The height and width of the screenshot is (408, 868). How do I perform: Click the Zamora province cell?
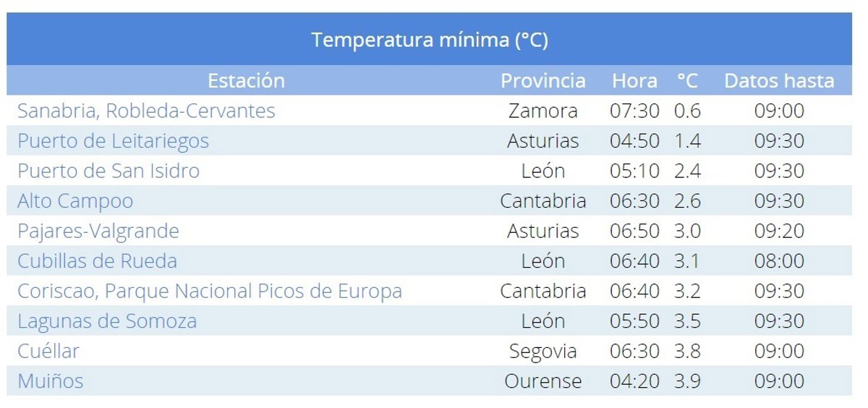543,111
